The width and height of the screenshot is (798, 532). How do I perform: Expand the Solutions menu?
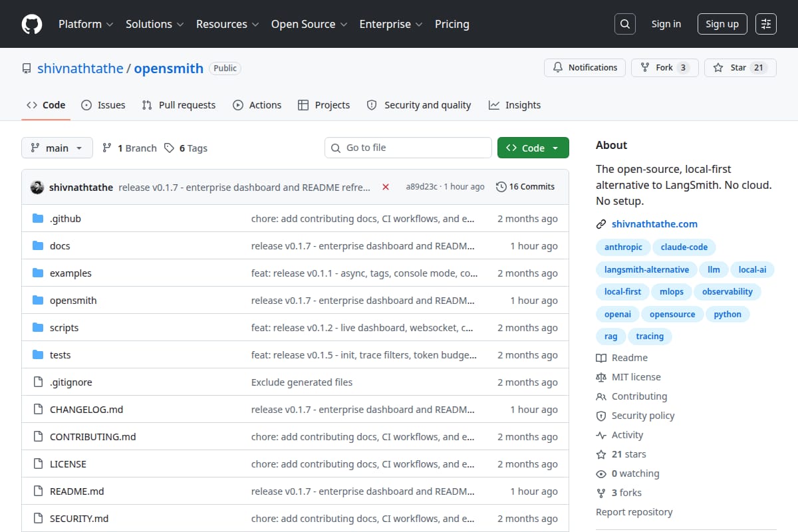(155, 24)
